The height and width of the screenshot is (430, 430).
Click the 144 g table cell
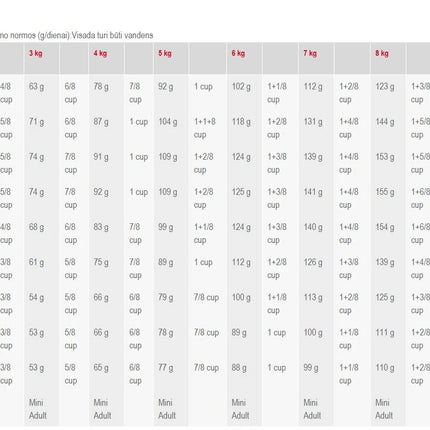(x=385, y=122)
